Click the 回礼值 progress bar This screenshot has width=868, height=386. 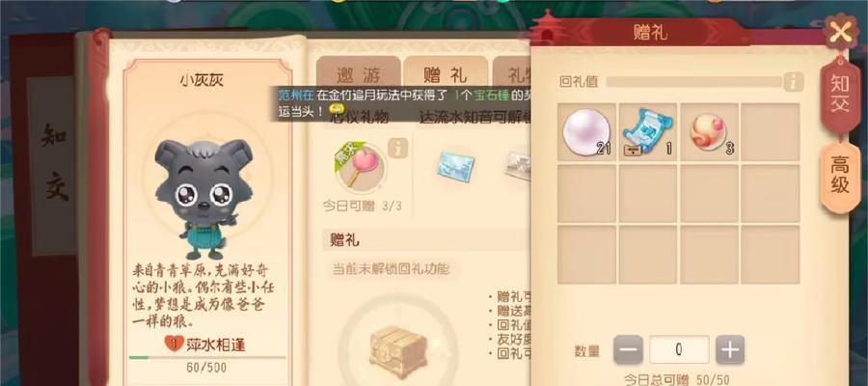pyautogui.click(x=693, y=82)
